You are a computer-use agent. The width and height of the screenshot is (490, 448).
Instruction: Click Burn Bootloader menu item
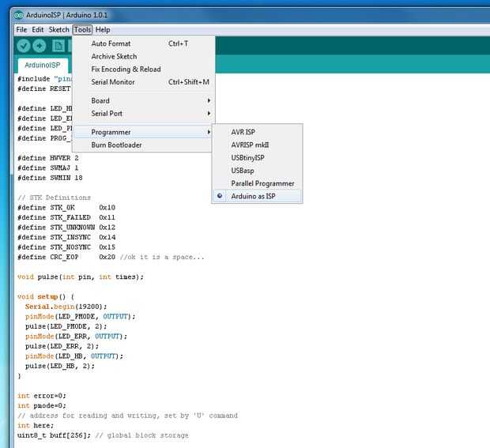click(x=116, y=145)
